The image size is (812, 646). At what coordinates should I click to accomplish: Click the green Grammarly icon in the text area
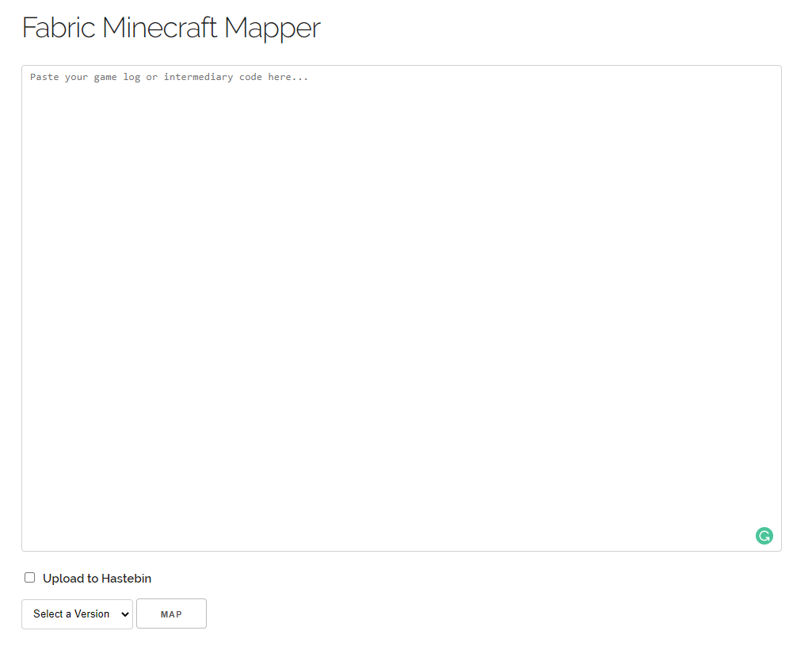[764, 536]
